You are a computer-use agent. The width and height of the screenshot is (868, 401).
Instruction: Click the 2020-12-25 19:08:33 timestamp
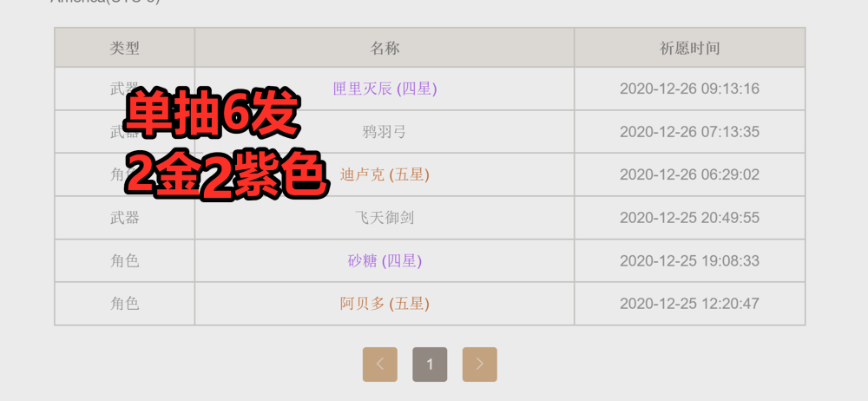689,261
